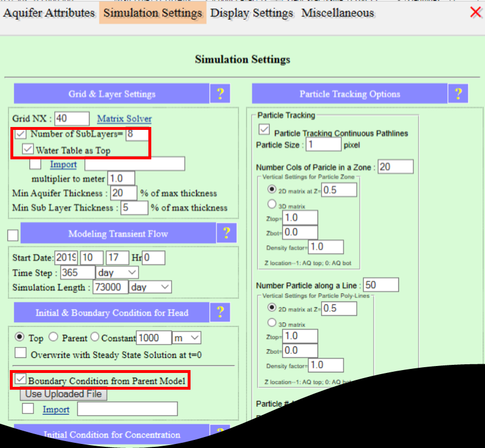Click Particle Tracking Options header
This screenshot has height=448, width=485.
click(x=350, y=94)
